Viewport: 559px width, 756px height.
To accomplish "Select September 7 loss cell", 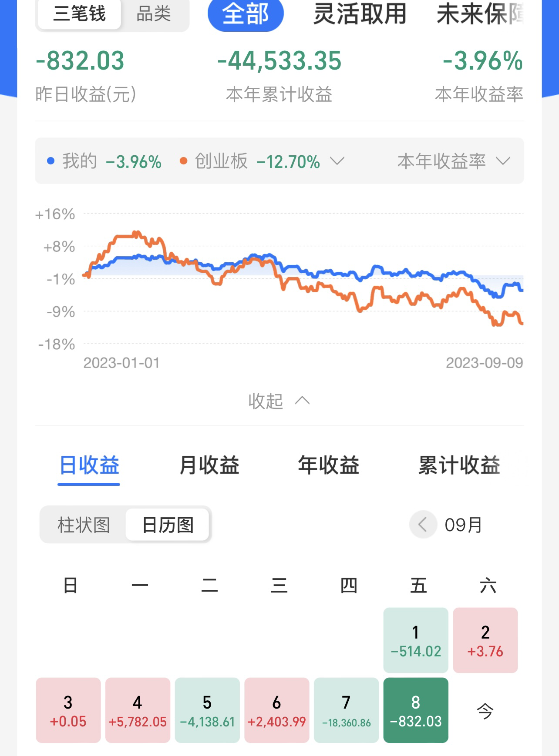I will tap(346, 710).
